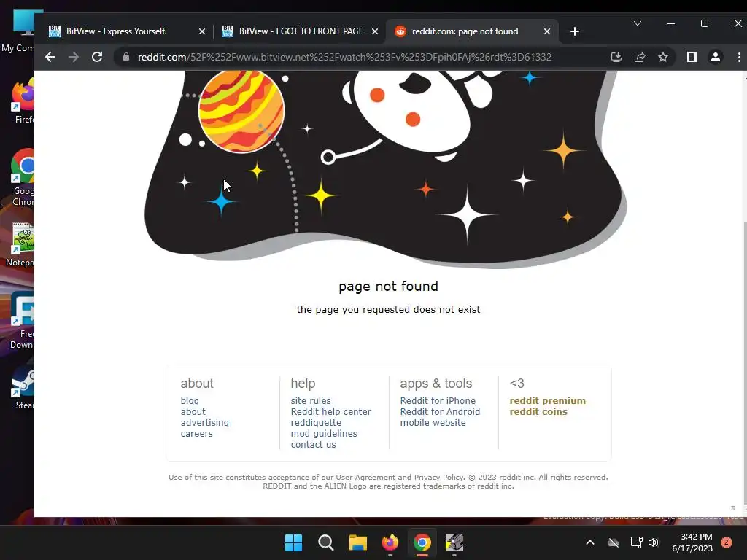
Task: Click the Chrome taskbar icon
Action: (x=422, y=542)
